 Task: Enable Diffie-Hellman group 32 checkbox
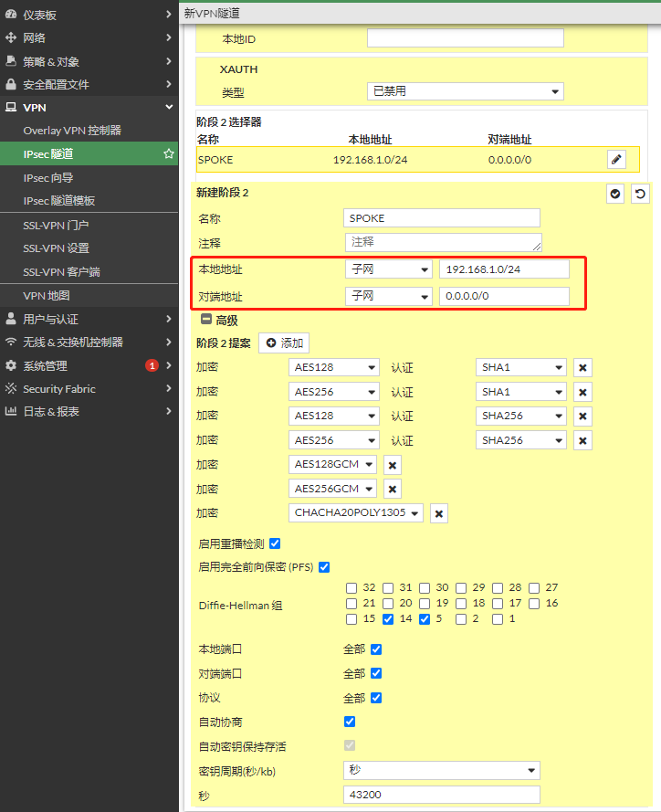[351, 588]
